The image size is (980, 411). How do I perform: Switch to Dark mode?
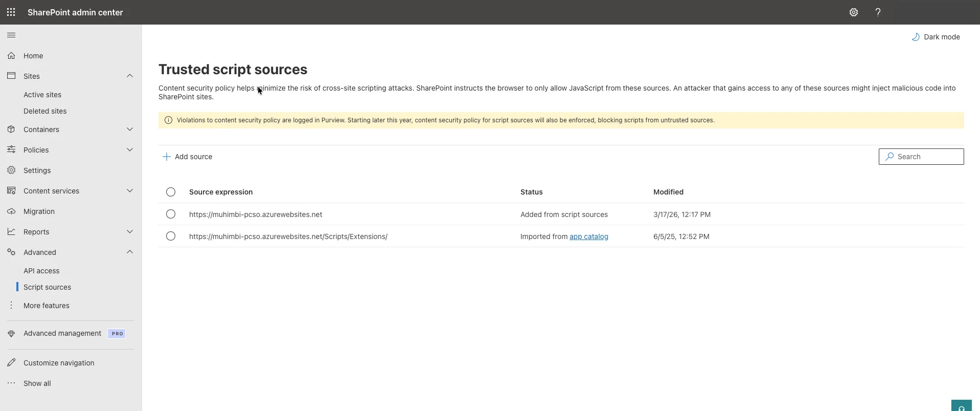tap(936, 37)
